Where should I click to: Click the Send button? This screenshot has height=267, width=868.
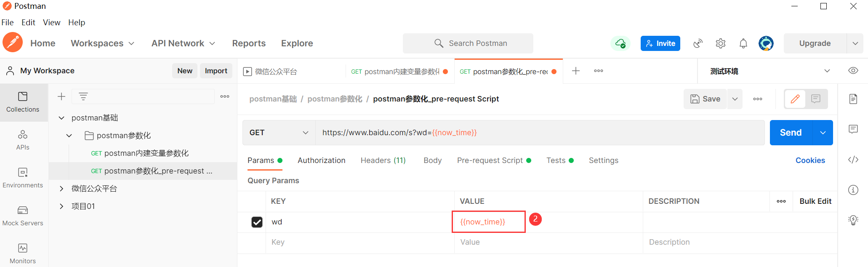coord(791,133)
